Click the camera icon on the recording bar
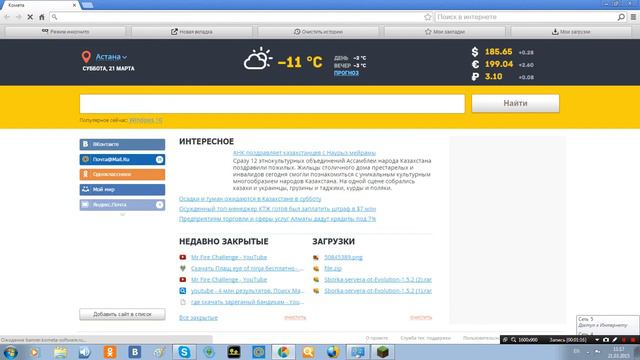The width and height of the screenshot is (640, 360). [606, 340]
